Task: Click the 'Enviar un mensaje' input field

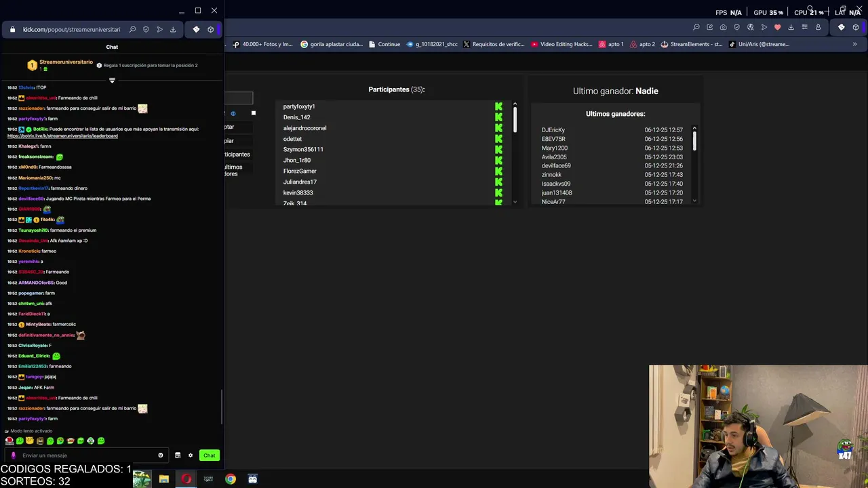Action: click(88, 455)
